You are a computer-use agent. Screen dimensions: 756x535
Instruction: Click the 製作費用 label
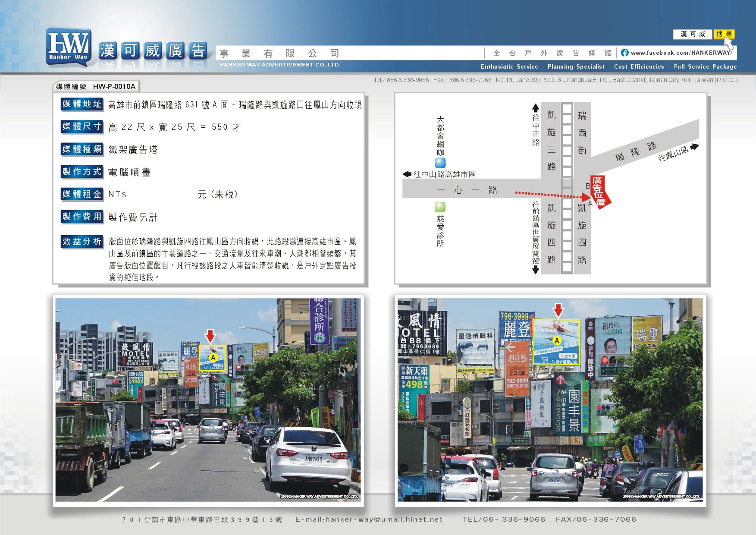(82, 216)
